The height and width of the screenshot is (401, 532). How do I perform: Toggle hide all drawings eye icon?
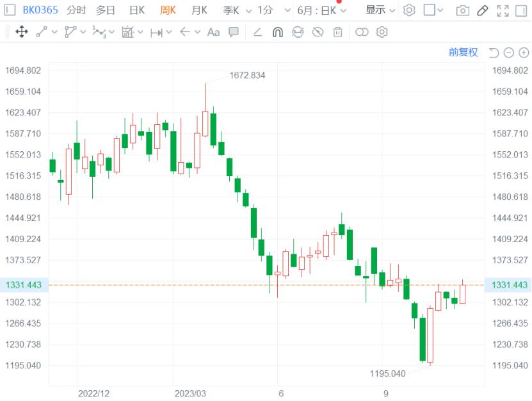[x=318, y=32]
